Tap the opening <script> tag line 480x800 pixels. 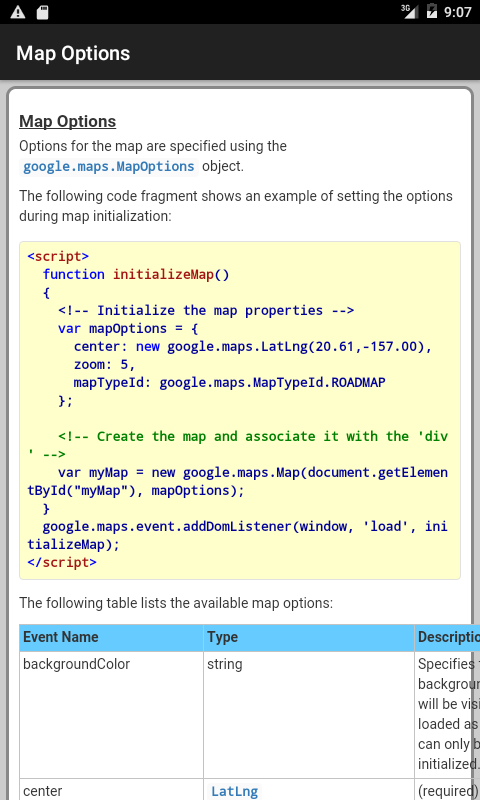(x=58, y=256)
